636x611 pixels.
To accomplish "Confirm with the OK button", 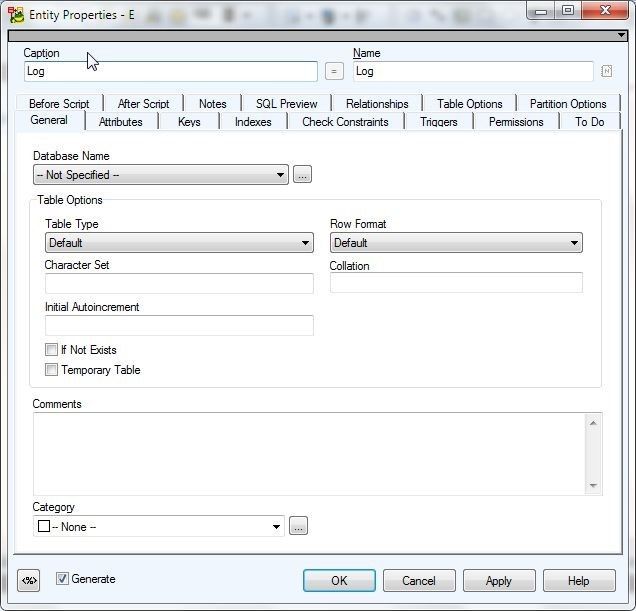I will (x=339, y=581).
